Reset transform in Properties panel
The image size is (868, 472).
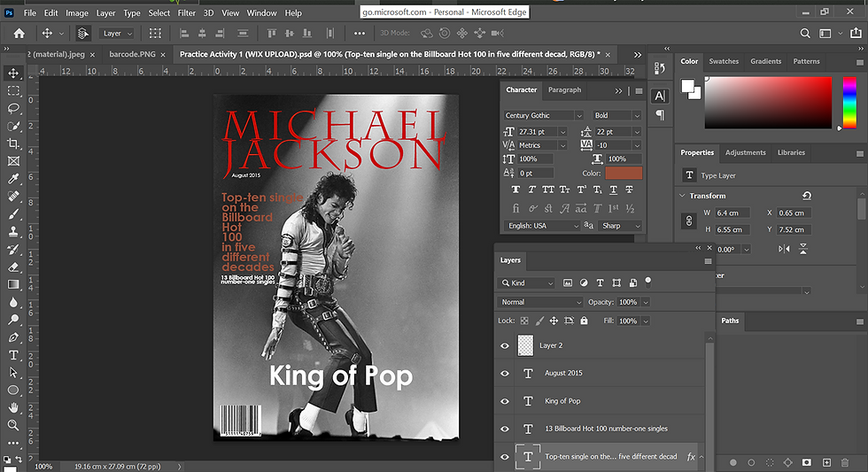pos(805,196)
